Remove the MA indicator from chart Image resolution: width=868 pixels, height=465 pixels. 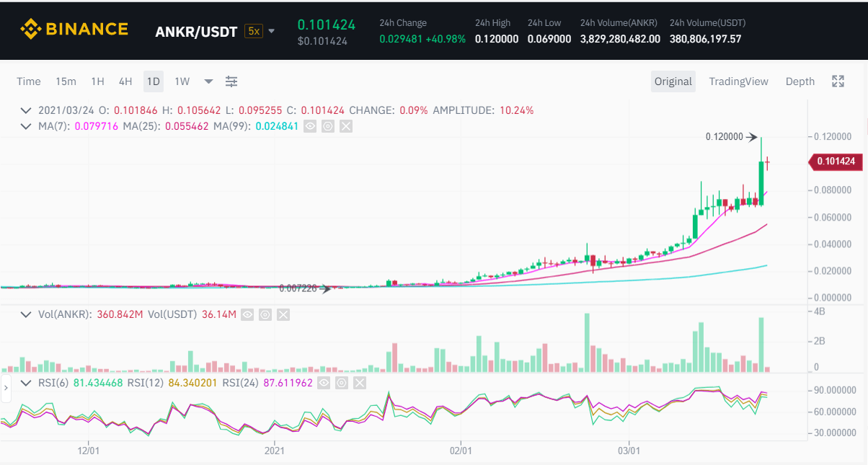[346, 126]
